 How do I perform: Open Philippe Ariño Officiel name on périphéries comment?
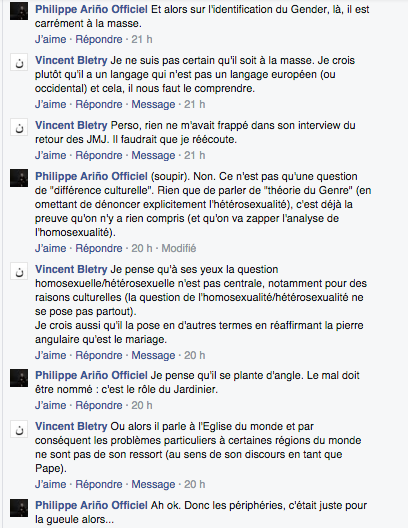(91, 505)
